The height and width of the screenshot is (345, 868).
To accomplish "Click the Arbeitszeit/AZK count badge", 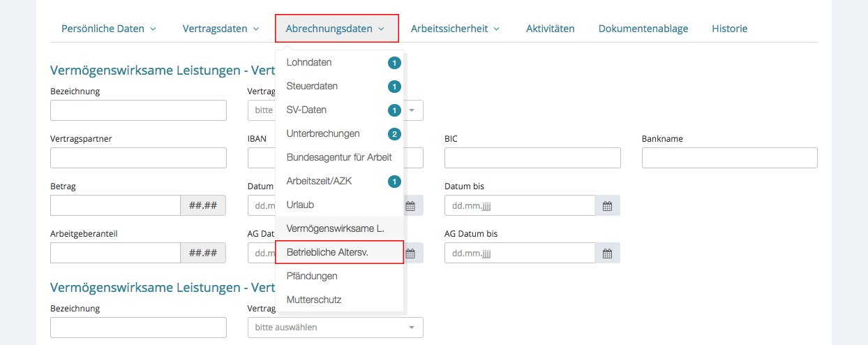I will [394, 182].
